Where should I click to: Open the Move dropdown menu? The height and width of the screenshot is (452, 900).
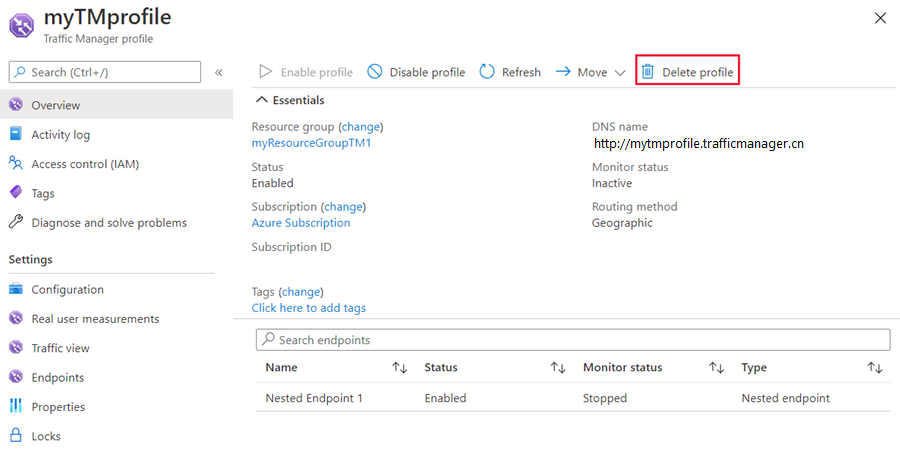(591, 72)
